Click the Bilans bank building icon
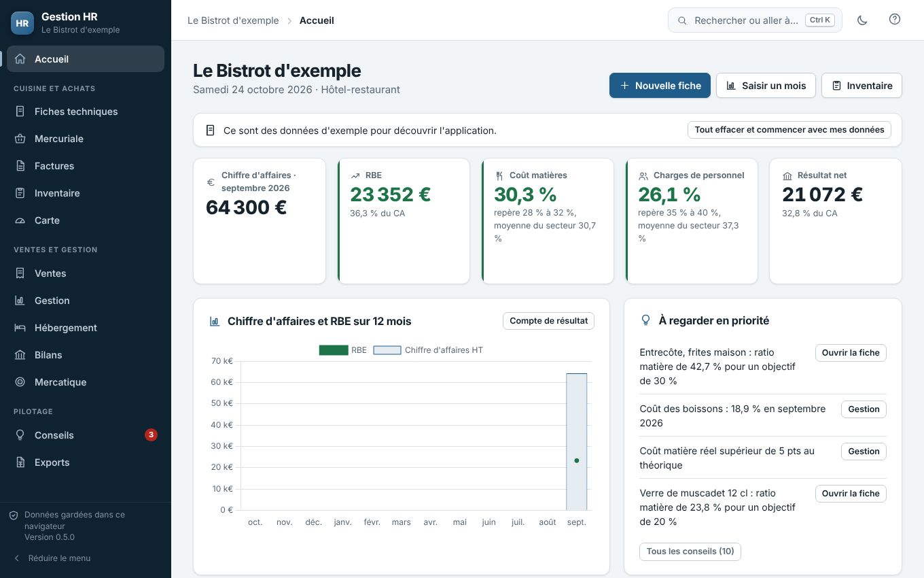The image size is (924, 578). click(20, 355)
